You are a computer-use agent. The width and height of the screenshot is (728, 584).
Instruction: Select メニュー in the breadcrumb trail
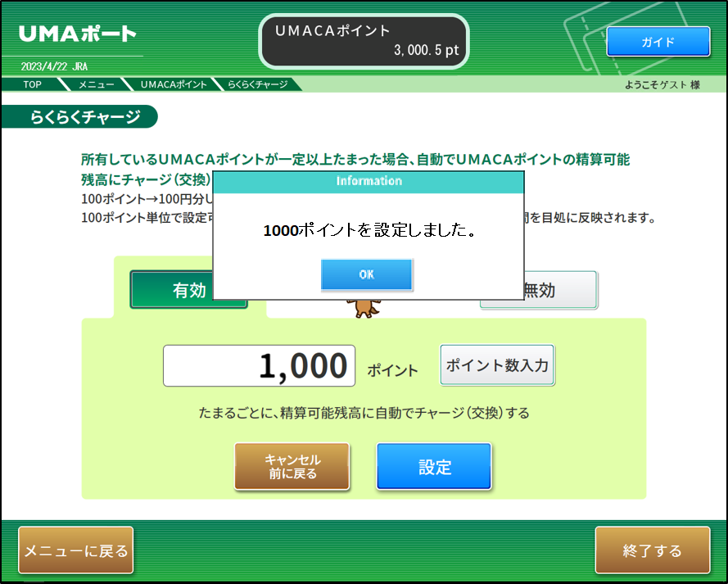tap(96, 84)
